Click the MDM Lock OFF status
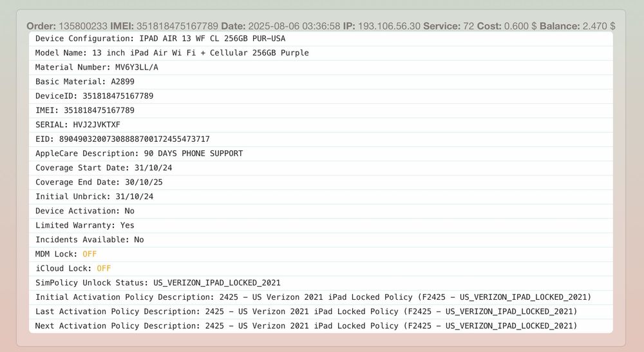644x352 pixels. [x=90, y=254]
